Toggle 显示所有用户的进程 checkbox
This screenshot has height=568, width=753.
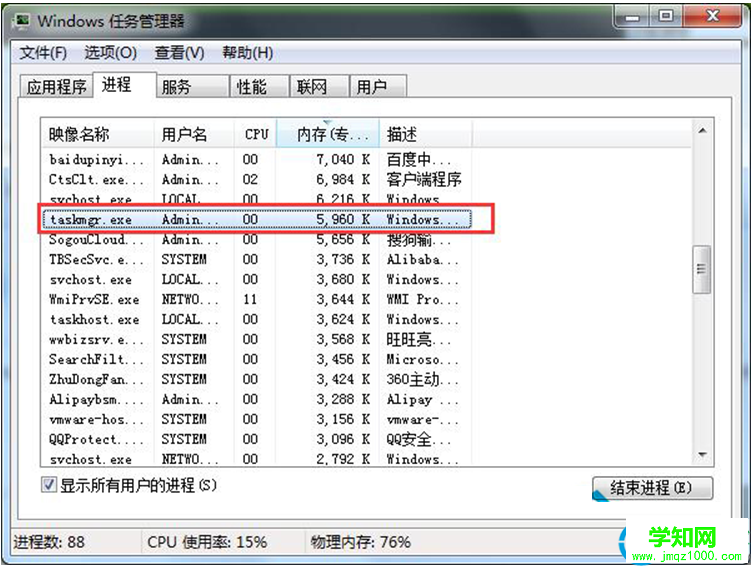[x=49, y=485]
